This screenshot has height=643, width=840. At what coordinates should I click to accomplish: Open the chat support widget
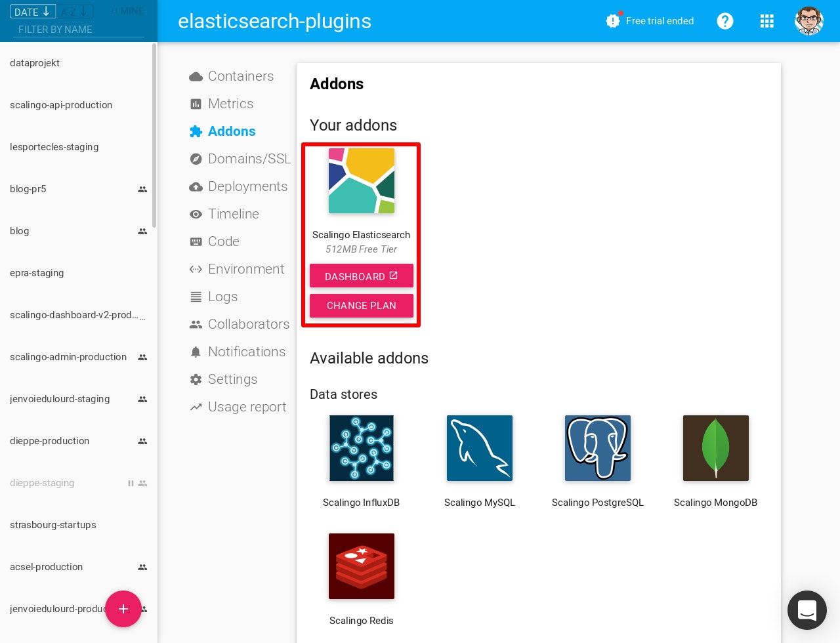coord(807,610)
